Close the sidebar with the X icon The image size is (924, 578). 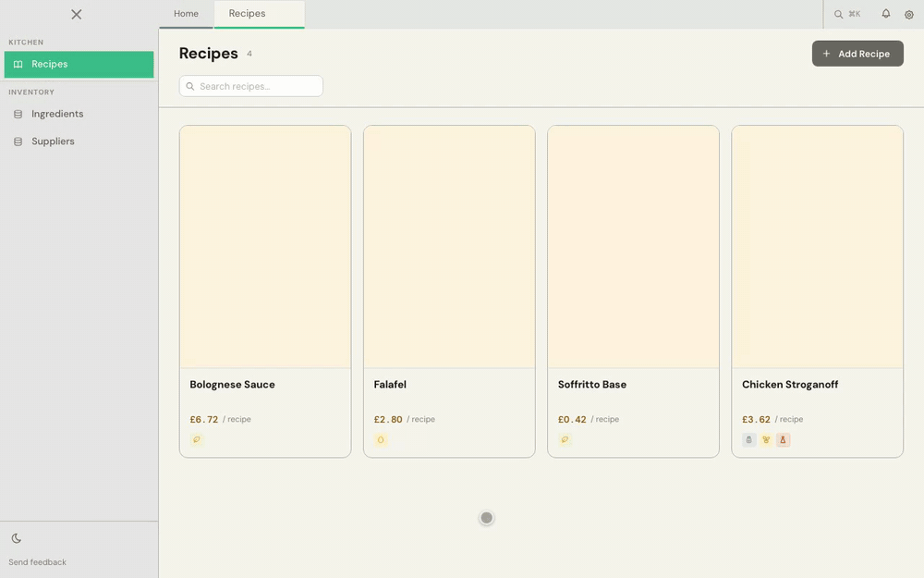click(77, 14)
